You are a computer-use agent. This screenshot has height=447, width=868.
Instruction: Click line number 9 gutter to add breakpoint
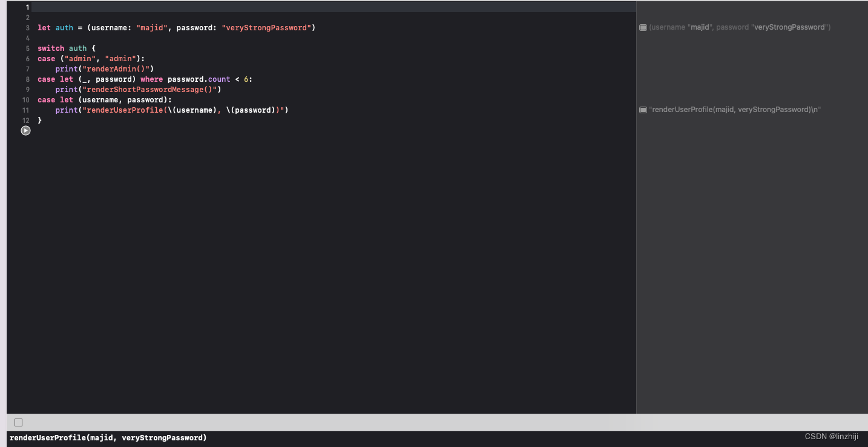tap(27, 89)
